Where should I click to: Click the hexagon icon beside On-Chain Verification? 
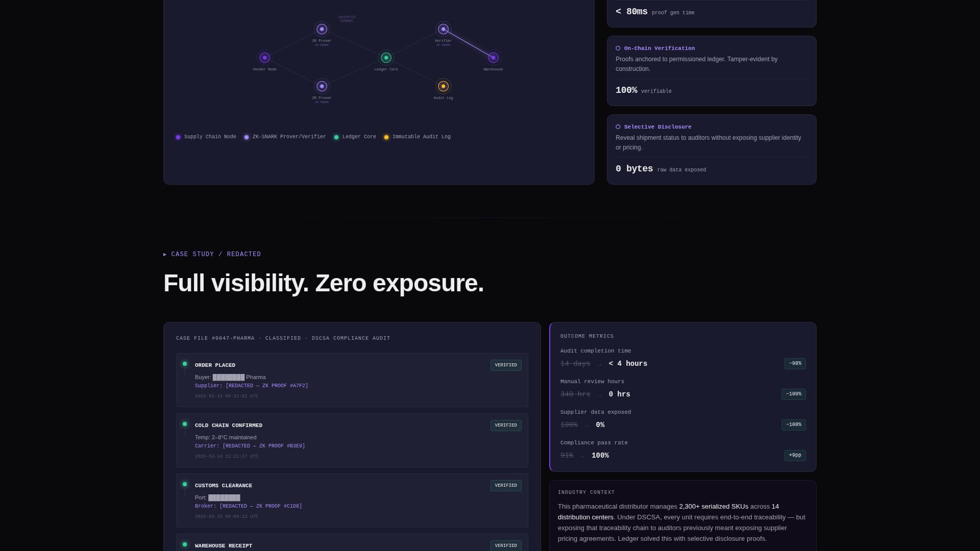pos(618,48)
